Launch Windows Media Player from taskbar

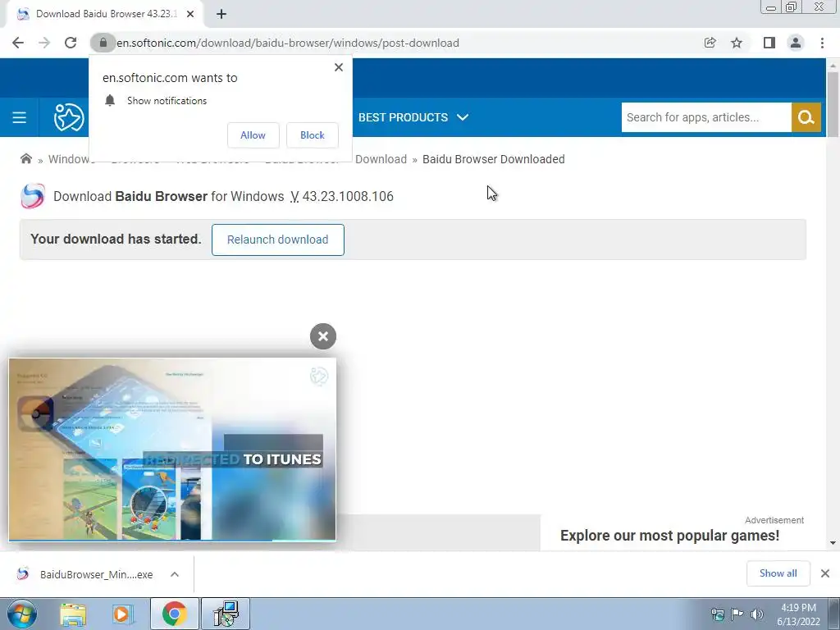click(x=122, y=614)
